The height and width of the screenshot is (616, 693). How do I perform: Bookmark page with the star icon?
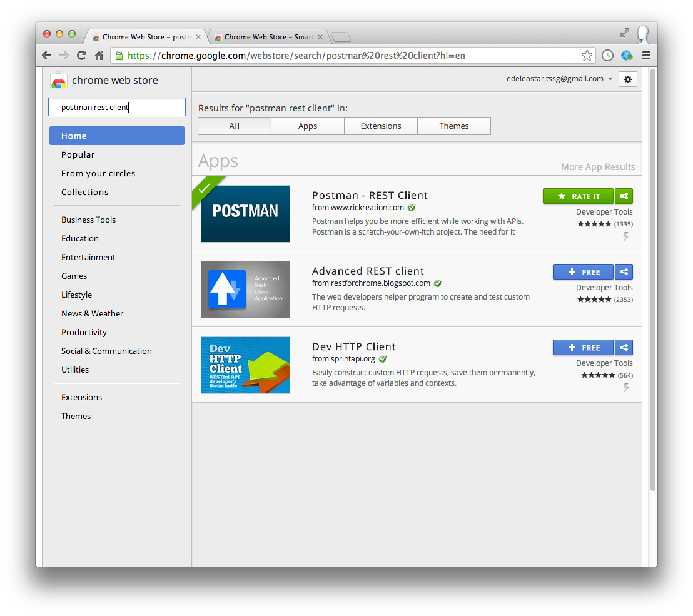(x=587, y=56)
